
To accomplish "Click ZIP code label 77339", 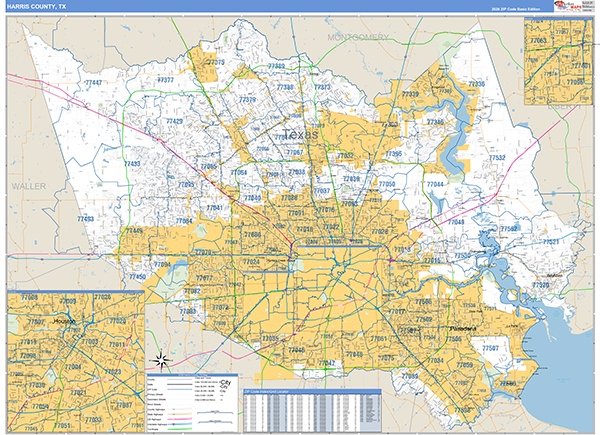I will (410, 94).
